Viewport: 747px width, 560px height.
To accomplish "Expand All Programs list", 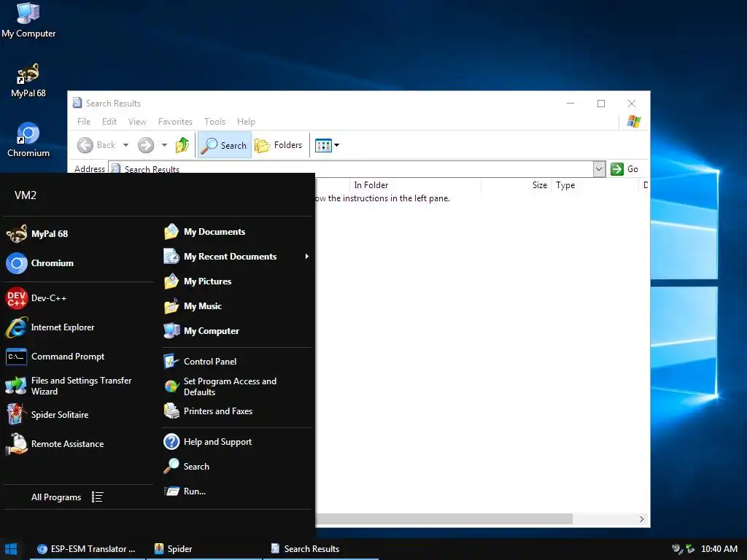I will 68,497.
